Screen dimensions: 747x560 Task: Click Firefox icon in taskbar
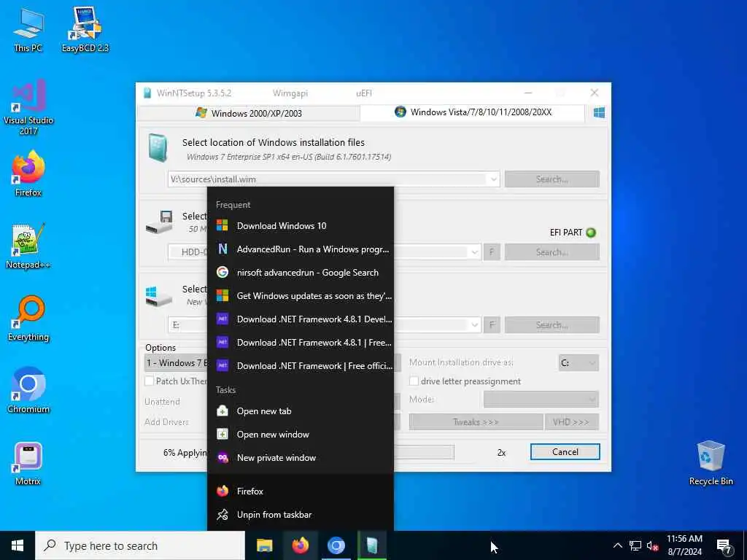click(300, 545)
